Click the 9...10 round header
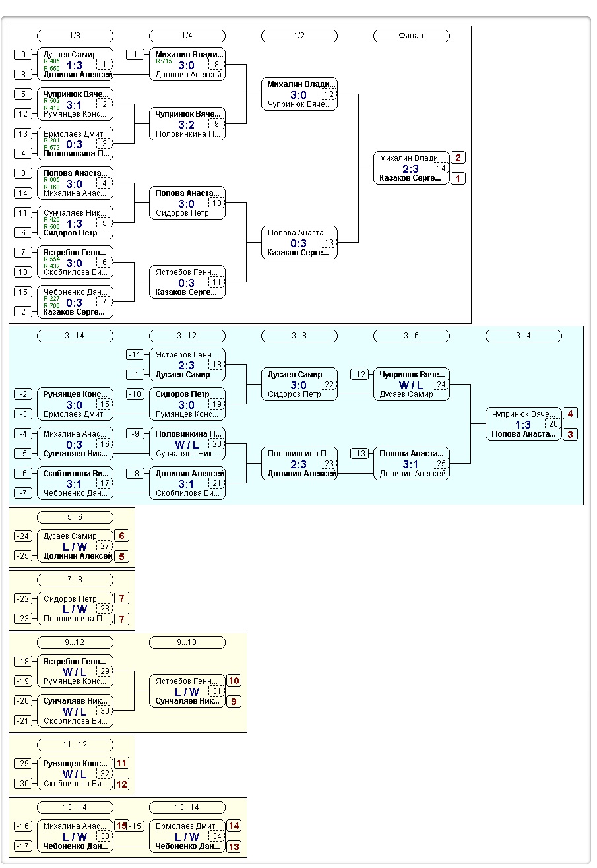This screenshot has width=597, height=868. (187, 642)
